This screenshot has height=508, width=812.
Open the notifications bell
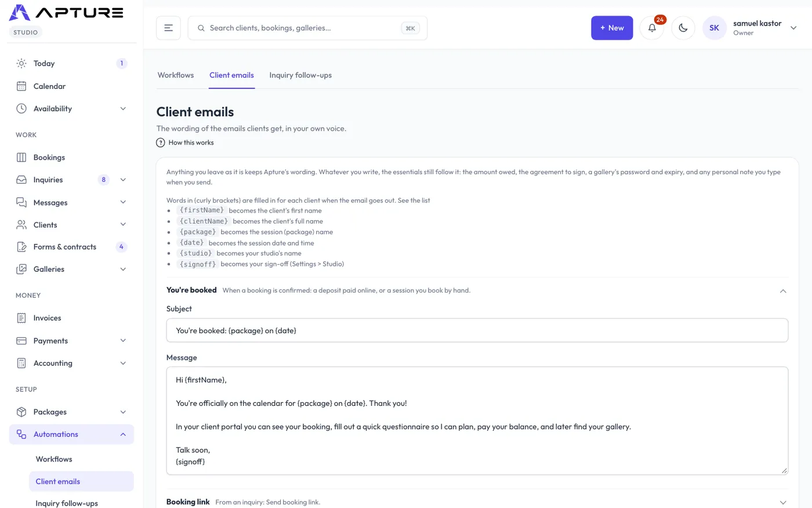tap(652, 28)
